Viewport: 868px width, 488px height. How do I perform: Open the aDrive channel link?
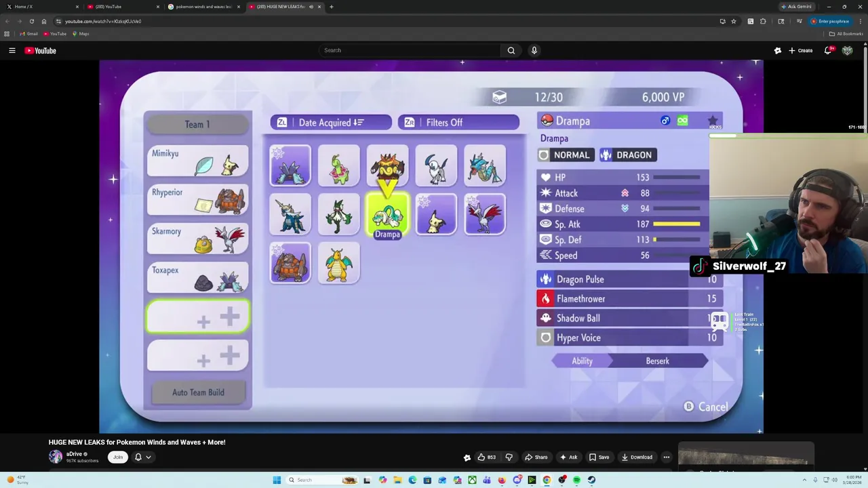(x=74, y=454)
